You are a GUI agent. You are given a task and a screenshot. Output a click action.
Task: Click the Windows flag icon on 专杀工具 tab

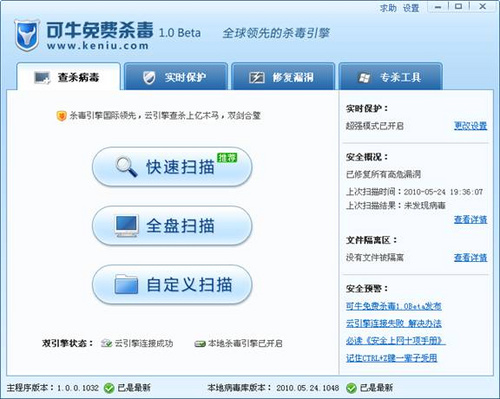point(364,78)
